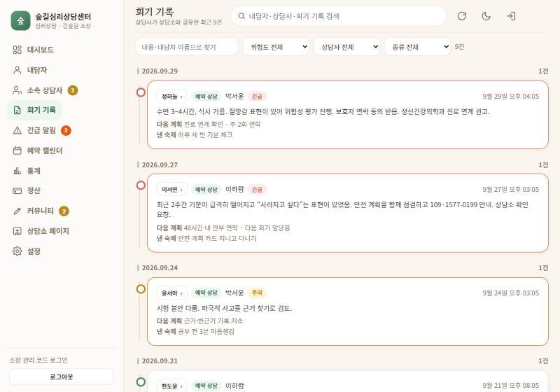Click the red timeline marker for 2026.09.27
The image size is (560, 392).
click(x=141, y=185)
